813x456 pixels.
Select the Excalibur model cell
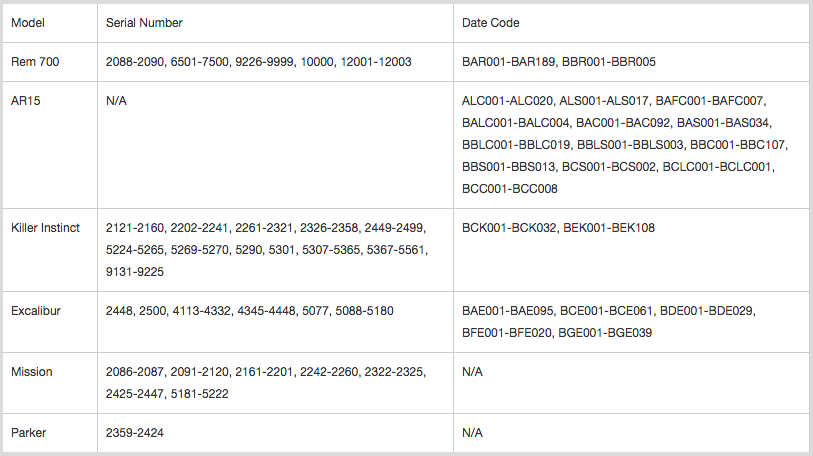click(x=50, y=322)
